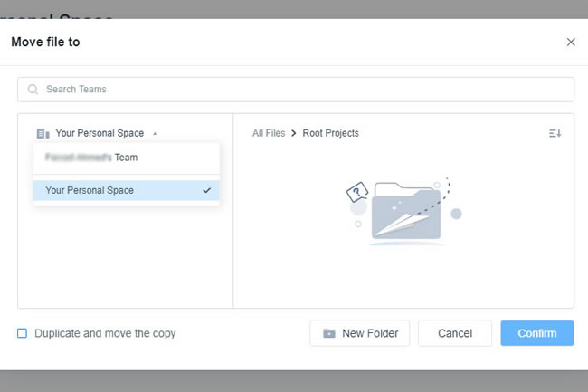Create a New Folder
Image resolution: width=588 pixels, height=392 pixels.
click(x=359, y=333)
